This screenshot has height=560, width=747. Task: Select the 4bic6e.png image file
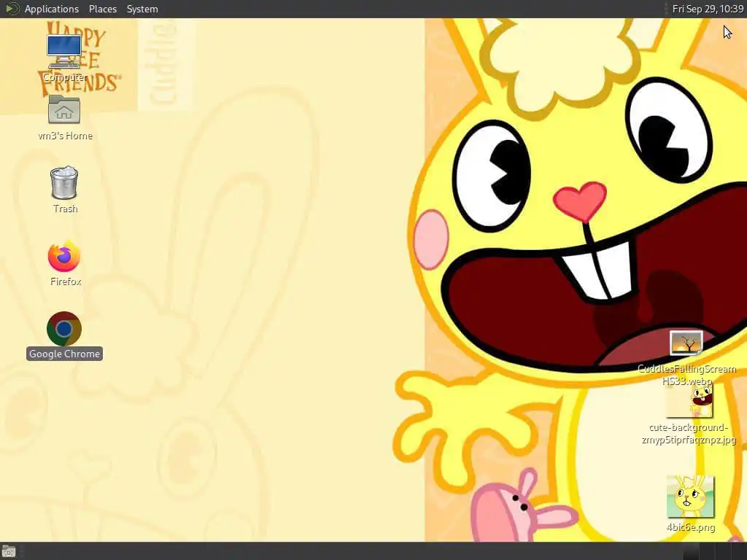(x=690, y=497)
